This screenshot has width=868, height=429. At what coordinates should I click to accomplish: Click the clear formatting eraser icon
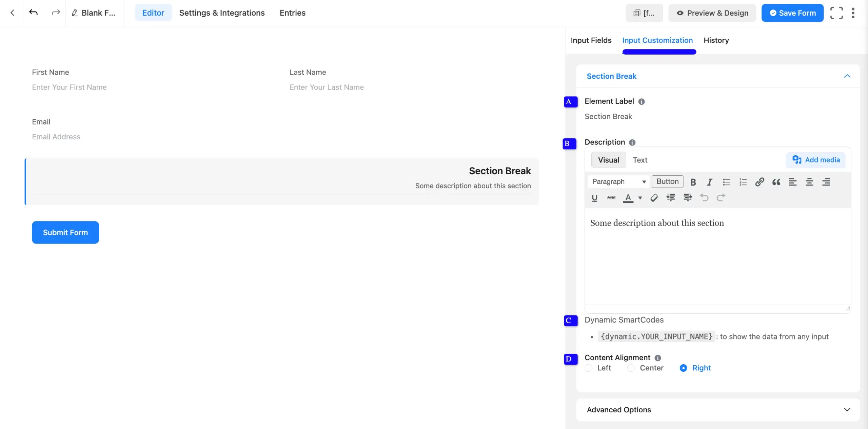(x=654, y=198)
